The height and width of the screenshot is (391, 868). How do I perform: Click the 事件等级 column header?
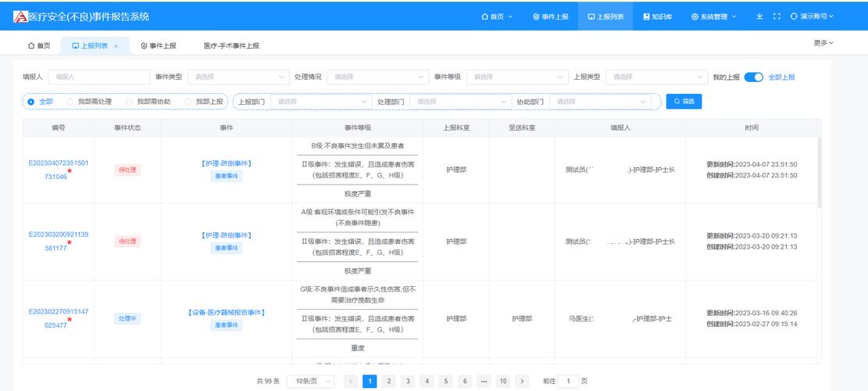point(358,128)
